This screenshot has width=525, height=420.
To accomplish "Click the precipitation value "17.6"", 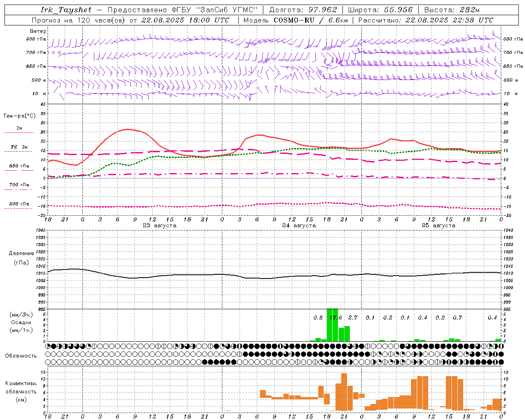I will coord(336,318).
